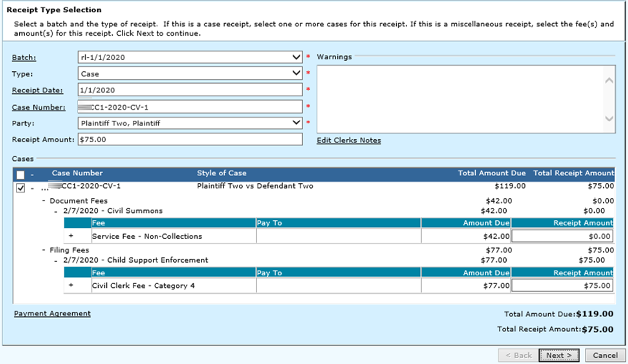
Task: Expand the Service Fee - Non-Collections row
Action: tap(71, 236)
